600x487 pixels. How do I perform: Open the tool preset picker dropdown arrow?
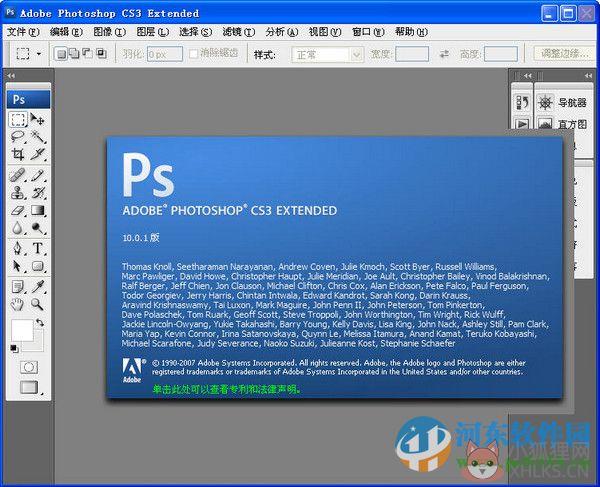click(x=39, y=54)
